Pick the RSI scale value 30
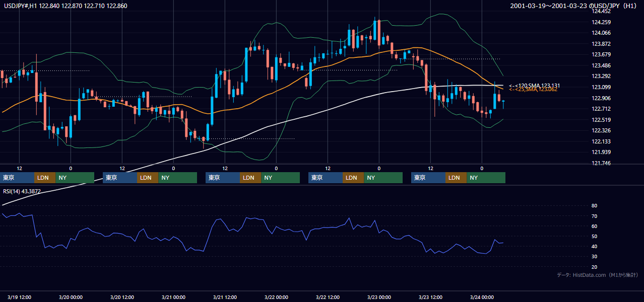The height and width of the screenshot is (302, 644). (x=595, y=257)
